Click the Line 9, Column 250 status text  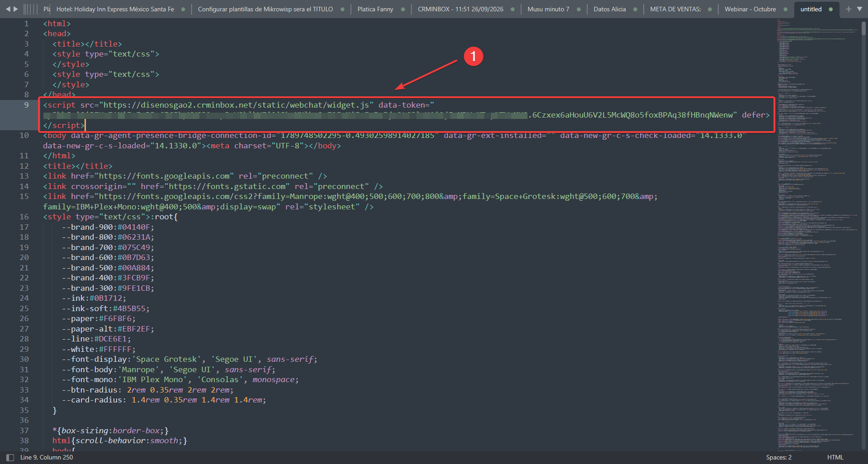(47, 457)
